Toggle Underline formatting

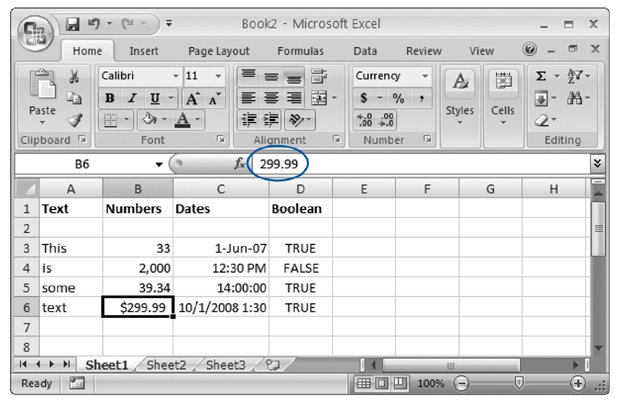pyautogui.click(x=155, y=98)
